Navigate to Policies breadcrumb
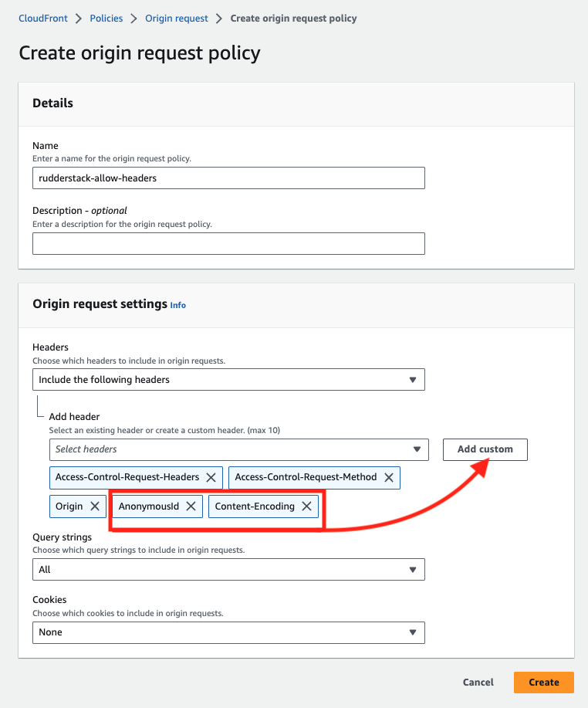The height and width of the screenshot is (708, 588). pos(106,19)
